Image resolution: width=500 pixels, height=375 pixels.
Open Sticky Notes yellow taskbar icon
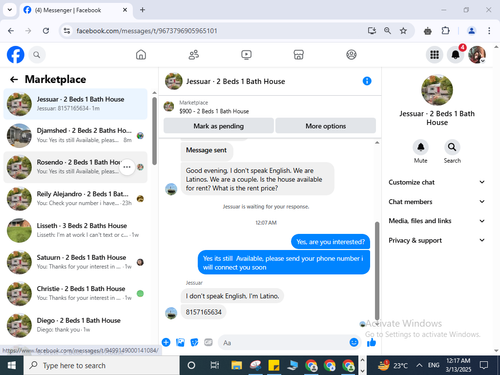[x=274, y=366]
